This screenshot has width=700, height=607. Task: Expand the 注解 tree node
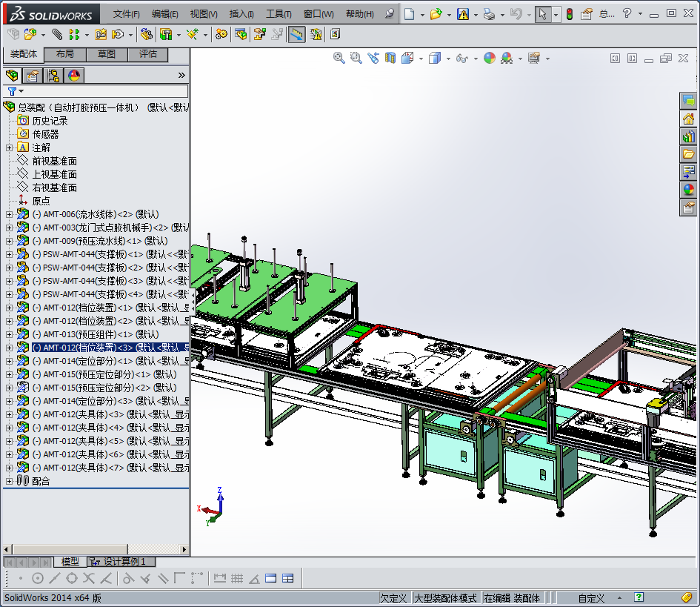[9, 147]
